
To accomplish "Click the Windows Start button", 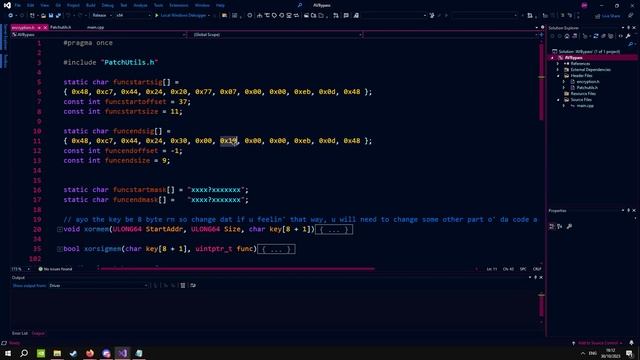I will 8,353.
